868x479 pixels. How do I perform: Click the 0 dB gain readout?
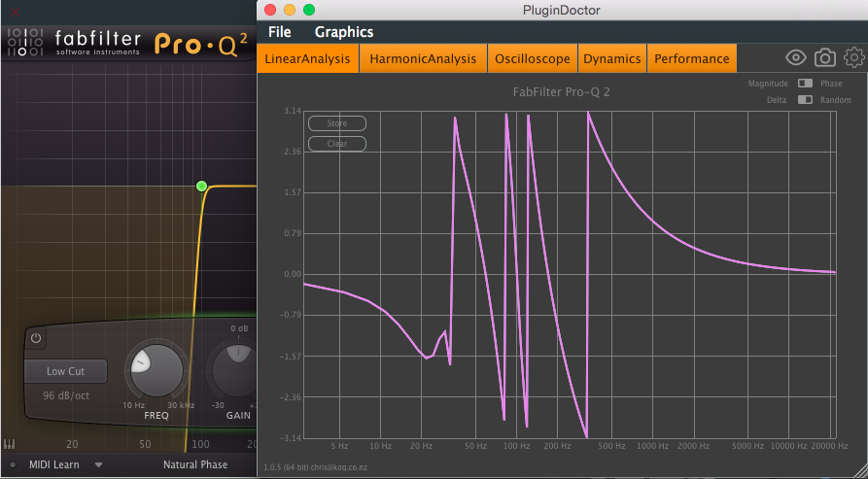pos(239,328)
